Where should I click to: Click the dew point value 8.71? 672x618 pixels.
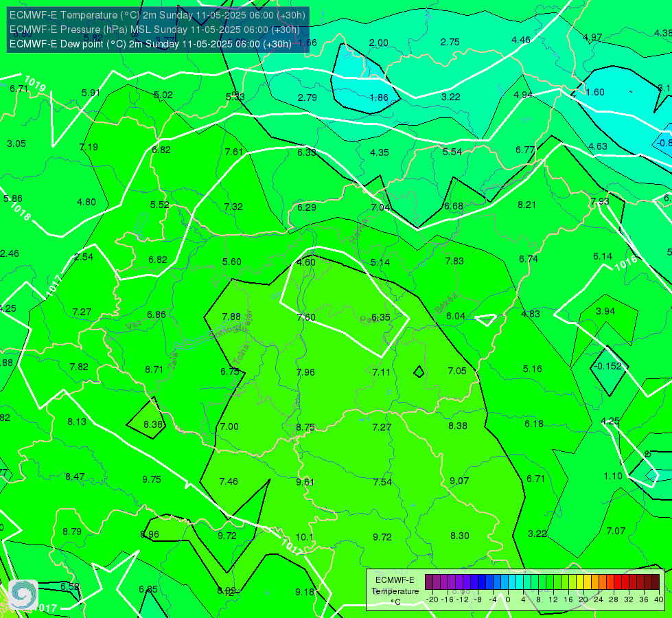click(154, 369)
